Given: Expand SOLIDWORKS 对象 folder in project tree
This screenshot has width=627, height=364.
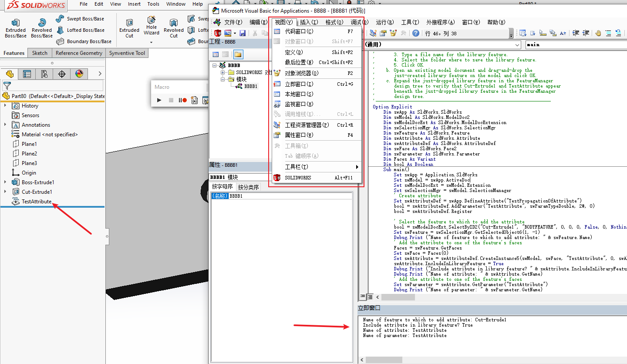Looking at the screenshot, I should [223, 72].
